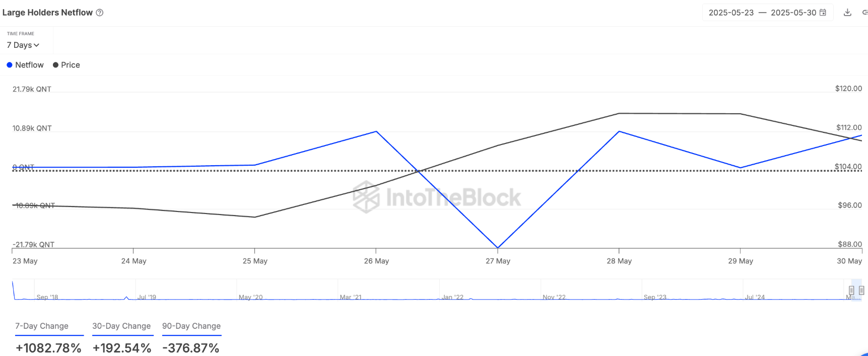Click the IntoTheBlock watermark logo
The image size is (868, 356).
point(437,197)
